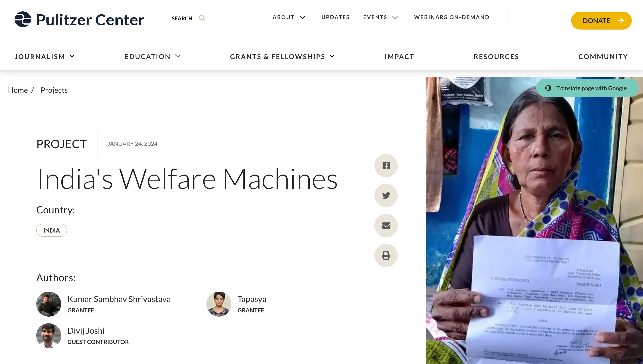Click the search magnifier icon

(202, 18)
